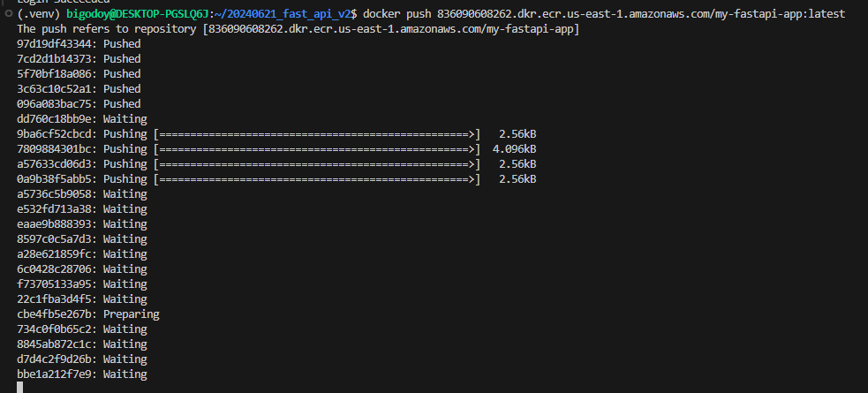The width and height of the screenshot is (868, 393).
Task: Click the ECR repository URL in docker push command
Action: click(x=640, y=14)
